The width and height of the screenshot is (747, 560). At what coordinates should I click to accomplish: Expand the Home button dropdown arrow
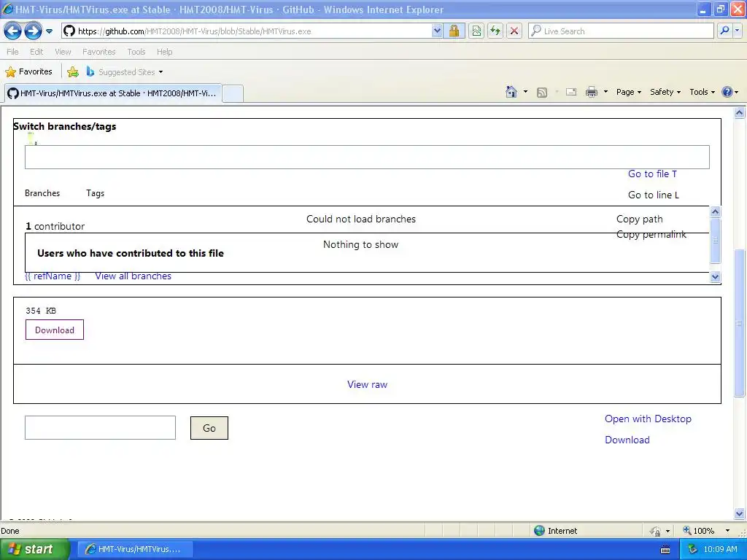coord(525,92)
